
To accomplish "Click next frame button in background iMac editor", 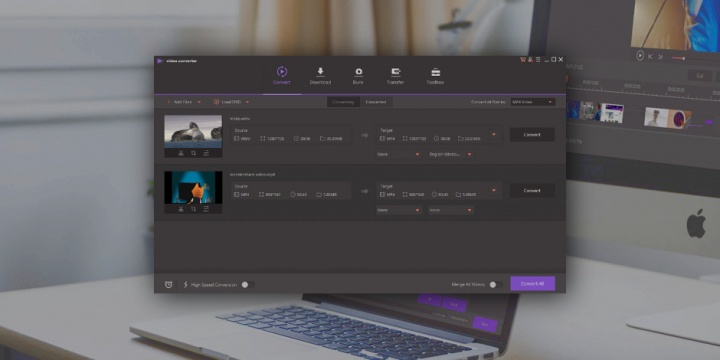I will point(660,57).
